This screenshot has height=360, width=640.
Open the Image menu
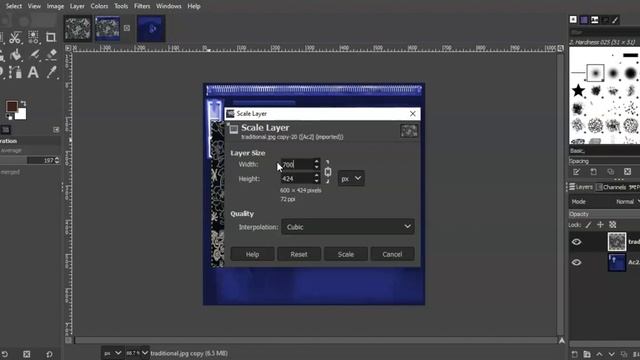point(55,6)
